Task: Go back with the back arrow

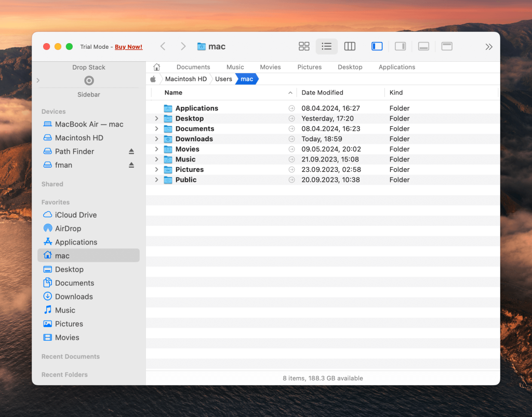Action: 163,47
